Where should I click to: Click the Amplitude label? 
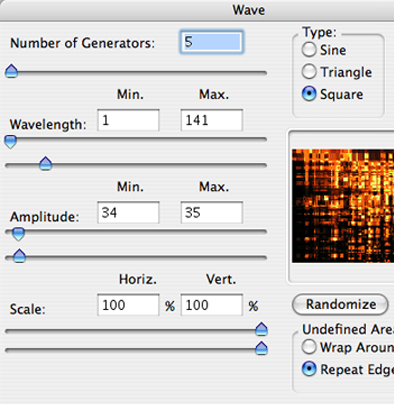point(45,217)
